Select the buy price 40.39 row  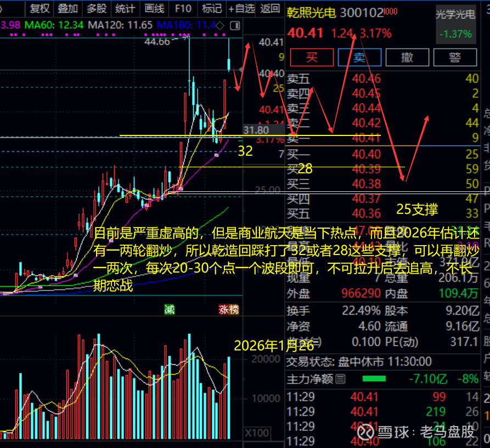coord(382,169)
